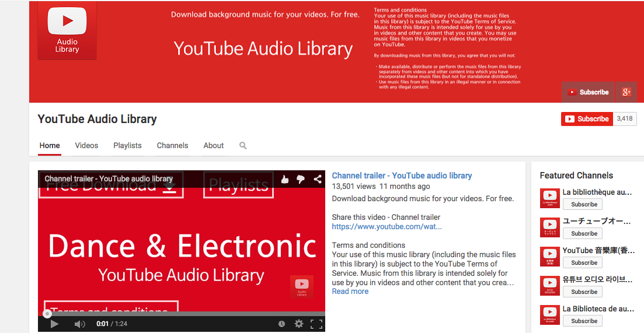This screenshot has height=333, width=644.
Task: Switch to the Videos tab
Action: (86, 146)
